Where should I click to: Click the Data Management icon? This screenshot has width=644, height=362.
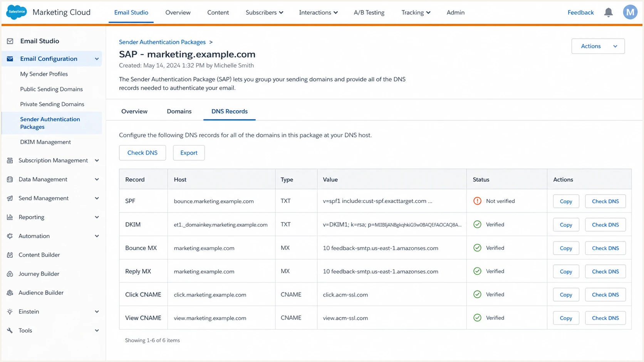click(x=10, y=179)
